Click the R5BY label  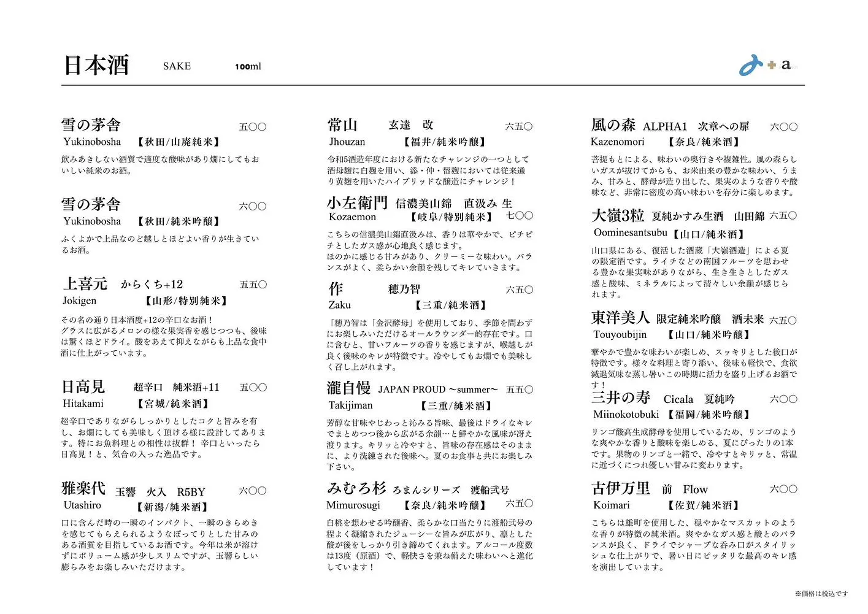(191, 493)
